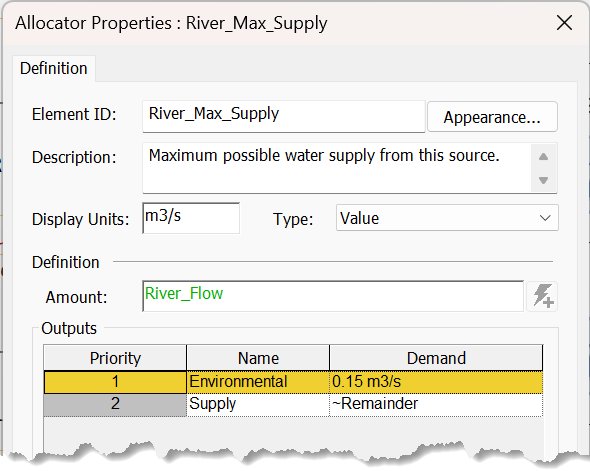This screenshot has height=471, width=590.
Task: Click the lightning-bolt insert link icon
Action: (x=542, y=296)
